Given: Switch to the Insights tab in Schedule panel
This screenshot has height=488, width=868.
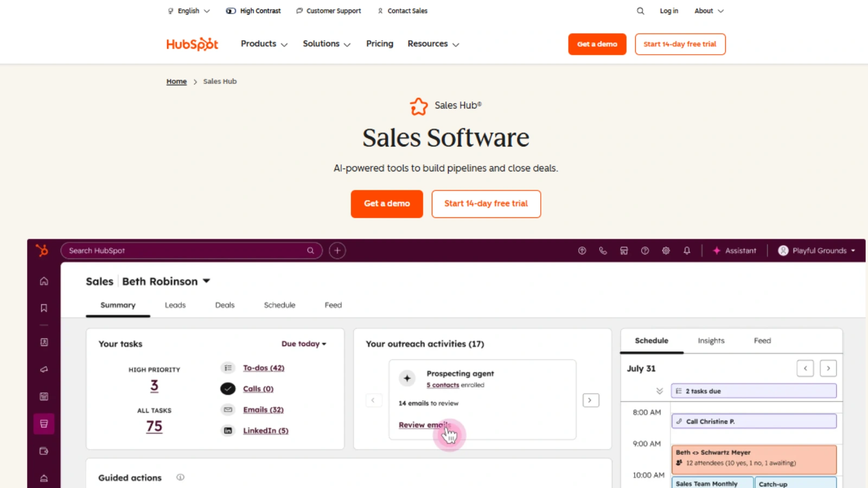Looking at the screenshot, I should click(x=711, y=341).
